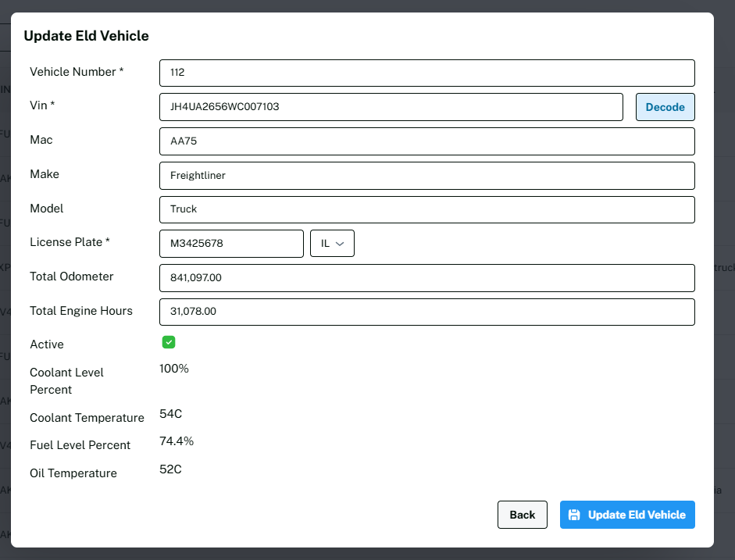Focus the Vehicle Number field
The image size is (735, 560).
click(x=426, y=73)
